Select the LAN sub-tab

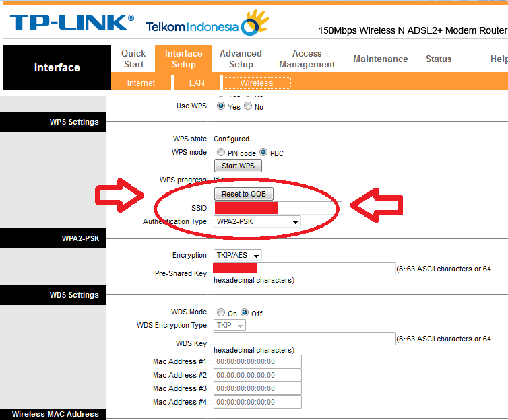pos(197,83)
